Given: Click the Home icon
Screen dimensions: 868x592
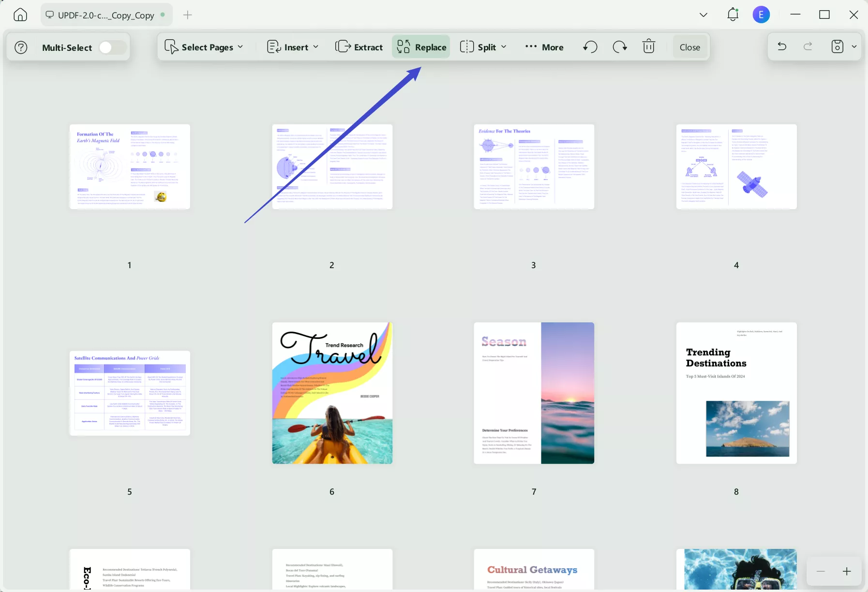Looking at the screenshot, I should (20, 15).
